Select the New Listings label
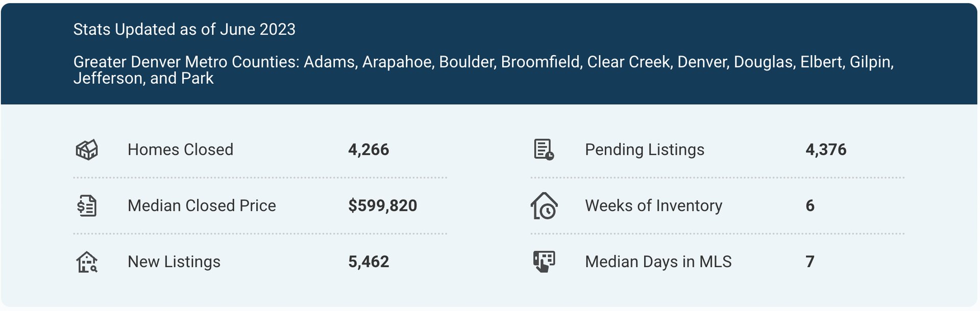980x311 pixels. 174,262
